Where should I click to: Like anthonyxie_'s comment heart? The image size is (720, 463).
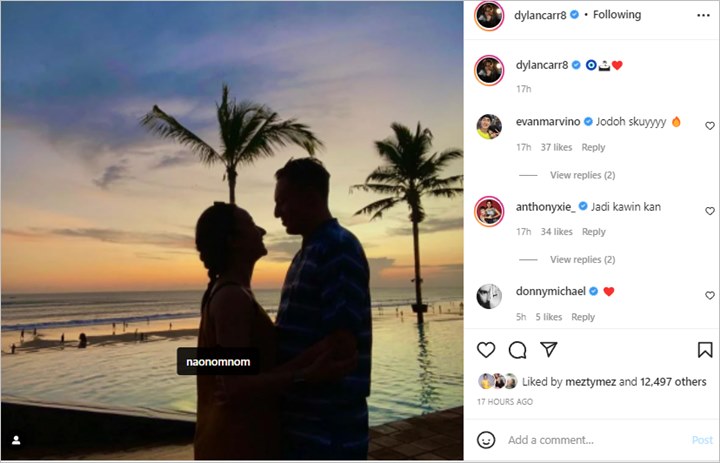[710, 210]
